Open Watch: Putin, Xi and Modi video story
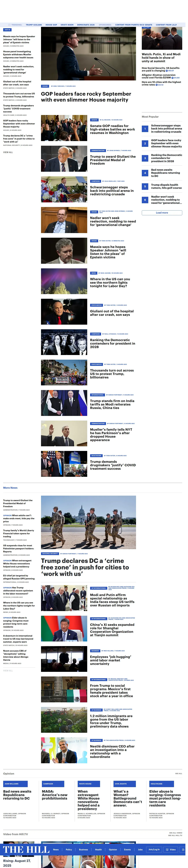Screen dimensions: 188x868 point(161,58)
